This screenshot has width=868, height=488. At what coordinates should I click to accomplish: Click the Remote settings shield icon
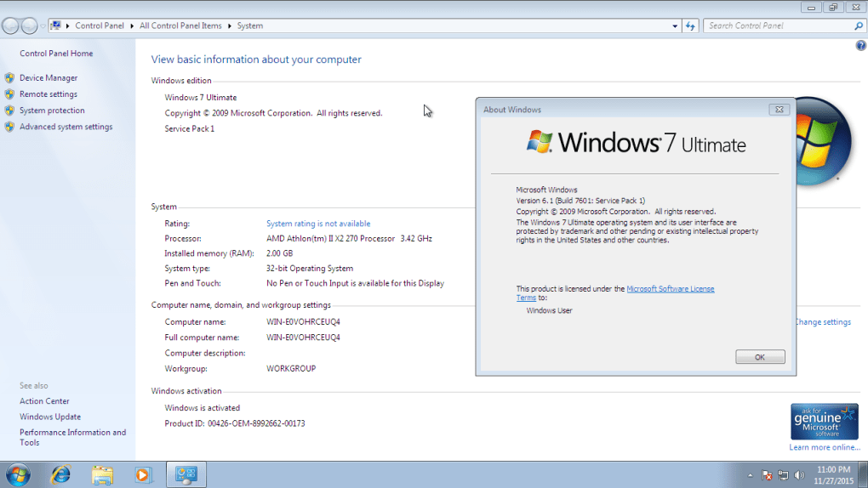coord(9,94)
